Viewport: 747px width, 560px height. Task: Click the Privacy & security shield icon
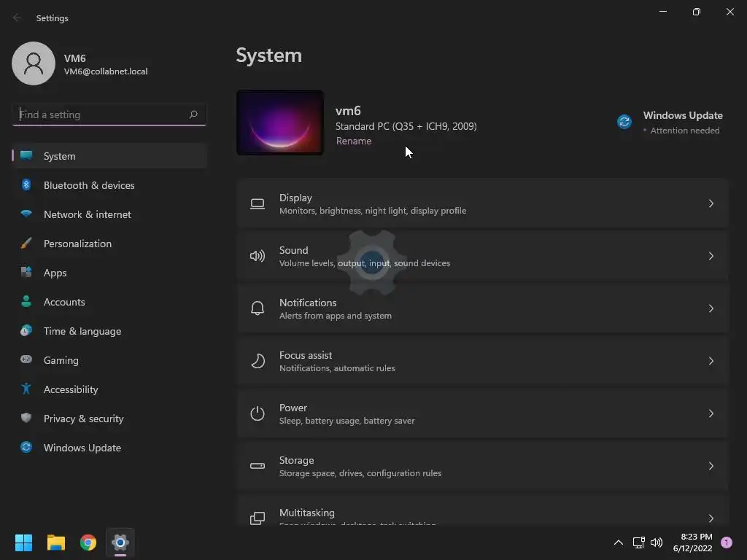tap(26, 418)
